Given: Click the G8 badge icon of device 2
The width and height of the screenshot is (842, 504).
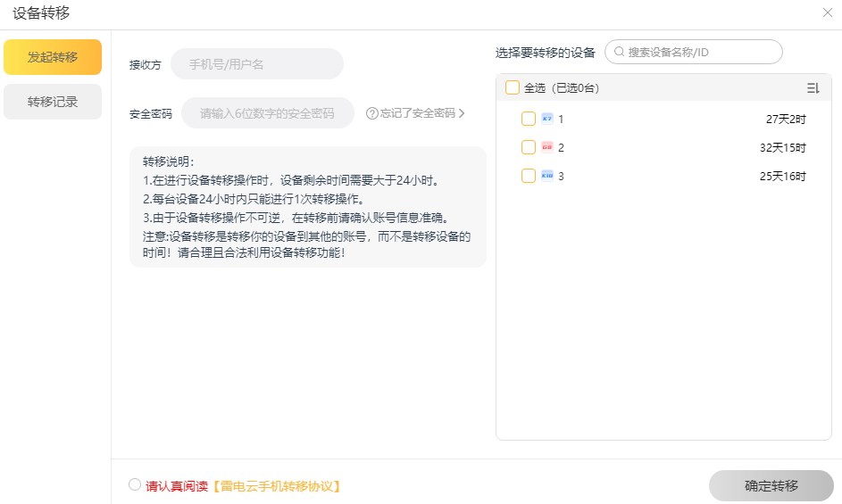Looking at the screenshot, I should point(547,147).
